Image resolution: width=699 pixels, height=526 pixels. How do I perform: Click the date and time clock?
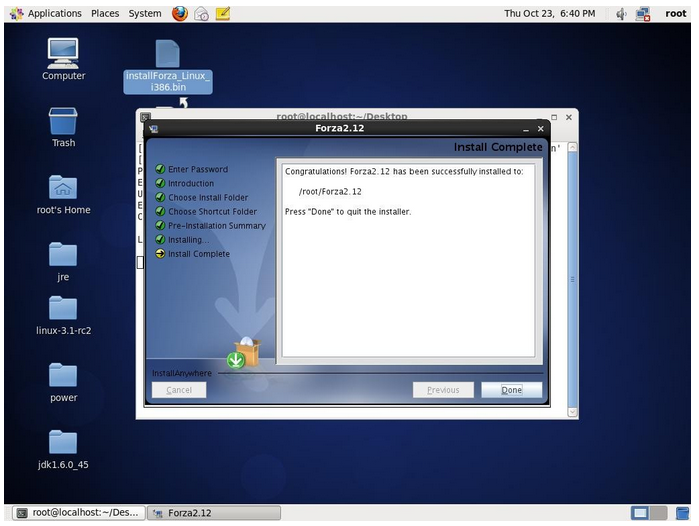pyautogui.click(x=549, y=13)
